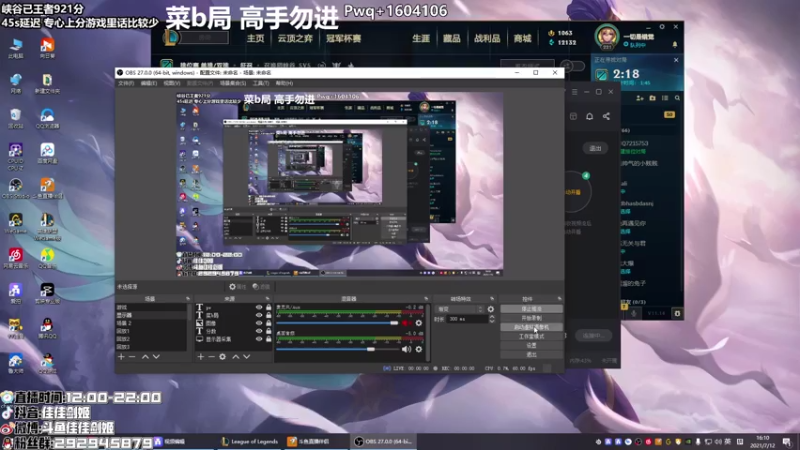Open transition properties gear beside 渐变

pos(491,309)
